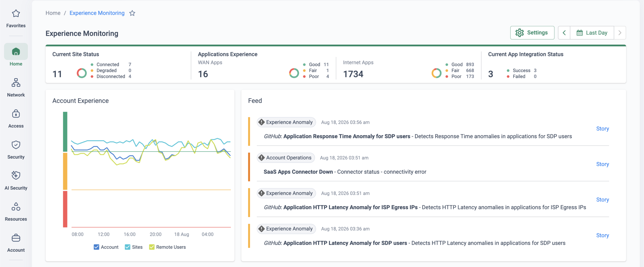Open the Resources sidebar icon
The width and height of the screenshot is (644, 267).
pyautogui.click(x=16, y=207)
